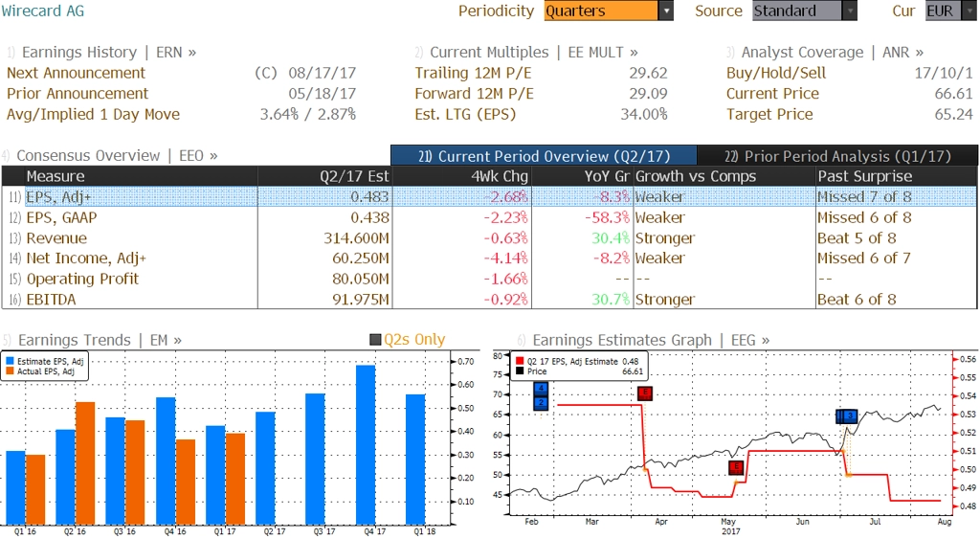Click the Next Announcement date 08/17/17
Viewport: 980px width, 539px height.
click(322, 73)
